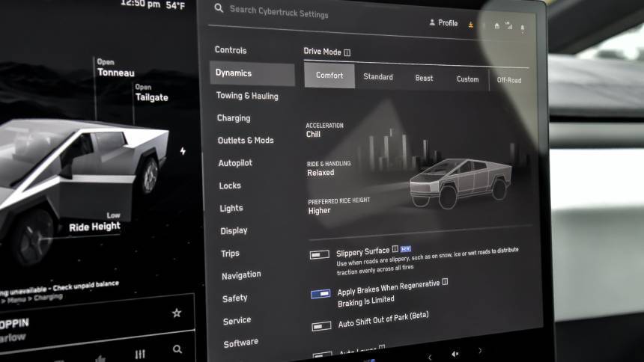Image resolution: width=644 pixels, height=362 pixels.
Task: Open Display settings
Action: [x=234, y=230]
